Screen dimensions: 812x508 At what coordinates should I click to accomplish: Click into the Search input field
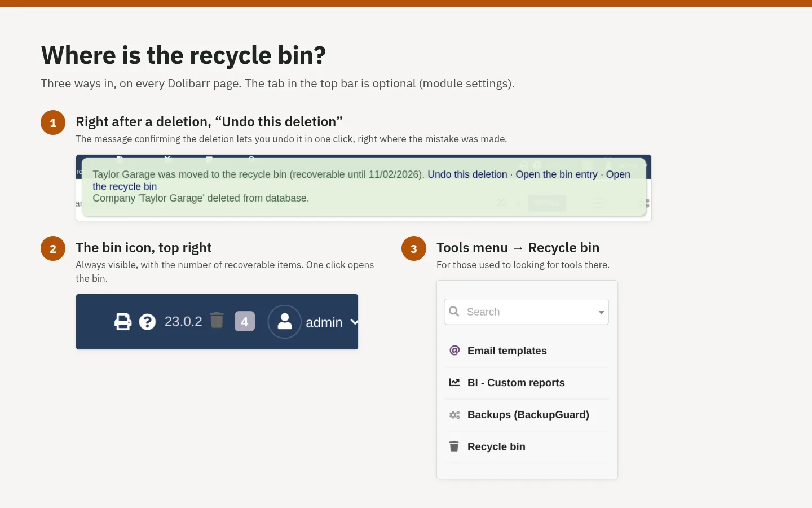click(x=527, y=312)
